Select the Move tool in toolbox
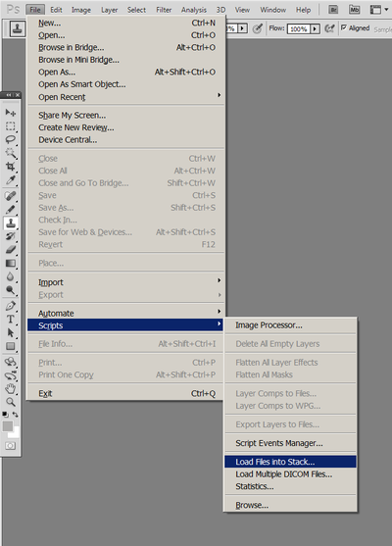 11,113
